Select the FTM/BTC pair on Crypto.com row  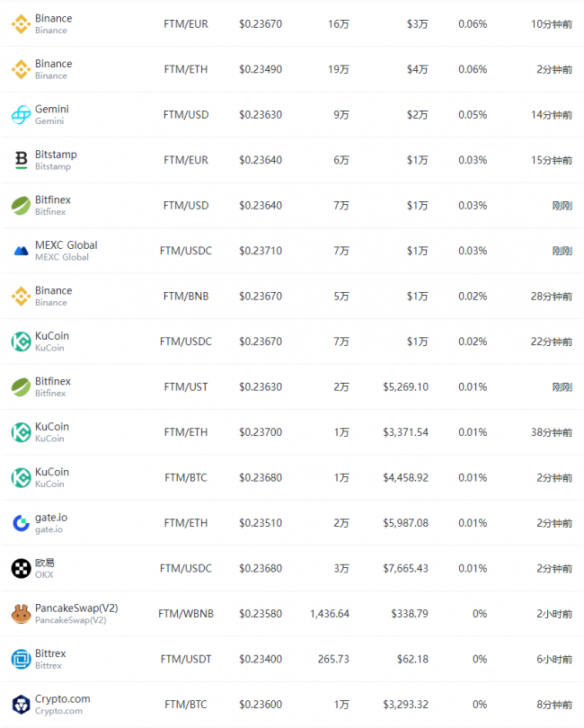(x=186, y=705)
